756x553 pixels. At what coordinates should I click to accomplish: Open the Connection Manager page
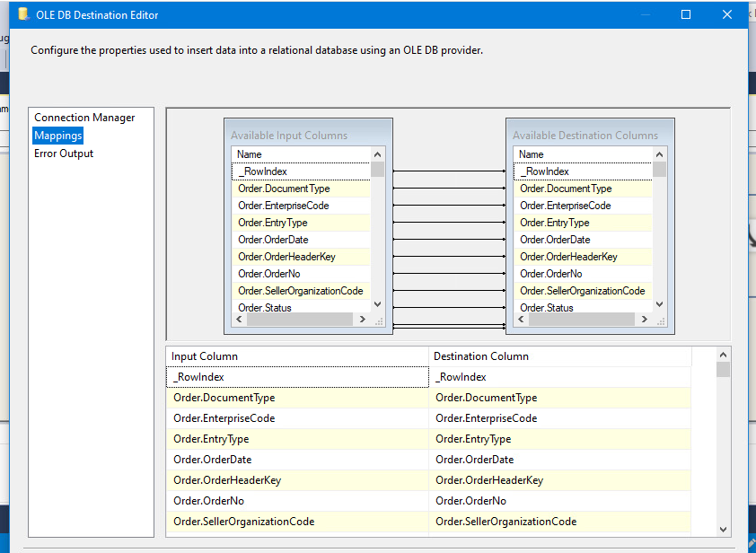pyautogui.click(x=84, y=118)
